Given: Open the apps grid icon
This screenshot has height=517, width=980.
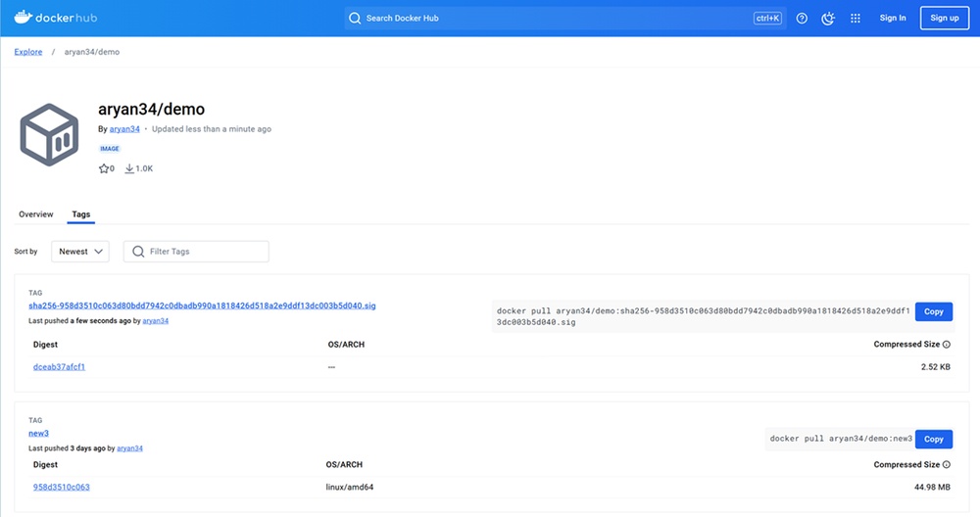Looking at the screenshot, I should 856,18.
